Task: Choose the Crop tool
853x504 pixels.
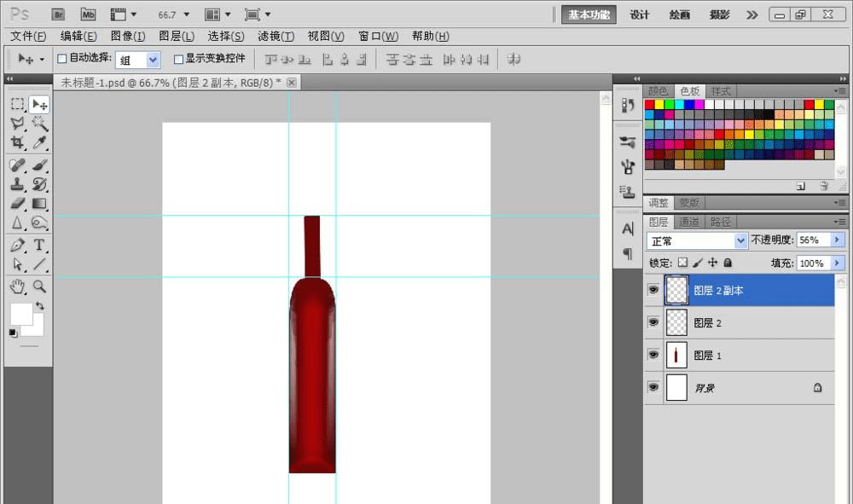Action: 17,143
